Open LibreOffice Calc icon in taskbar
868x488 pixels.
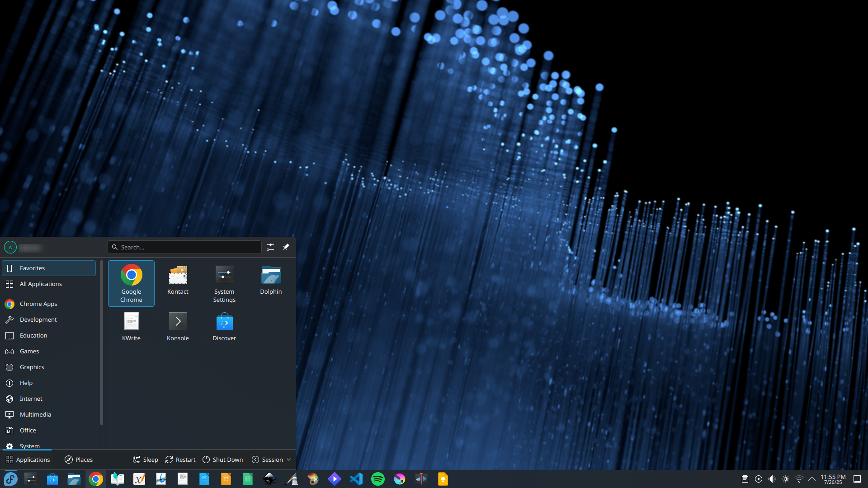coord(248,479)
